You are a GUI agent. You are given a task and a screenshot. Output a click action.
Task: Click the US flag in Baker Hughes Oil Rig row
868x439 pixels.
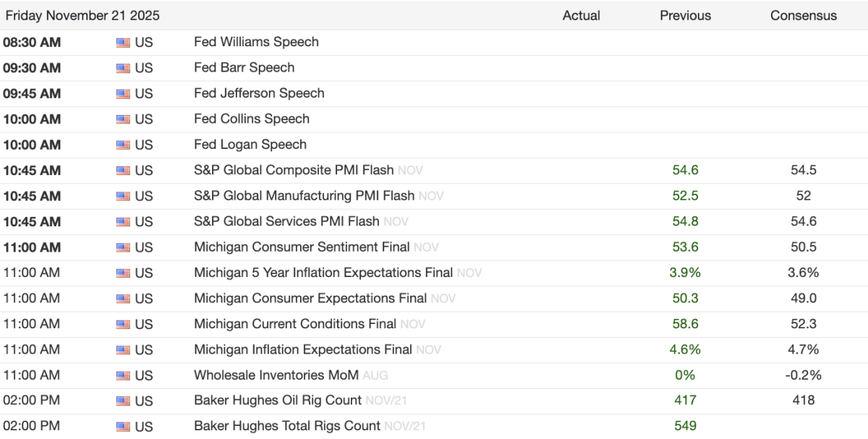click(x=123, y=401)
